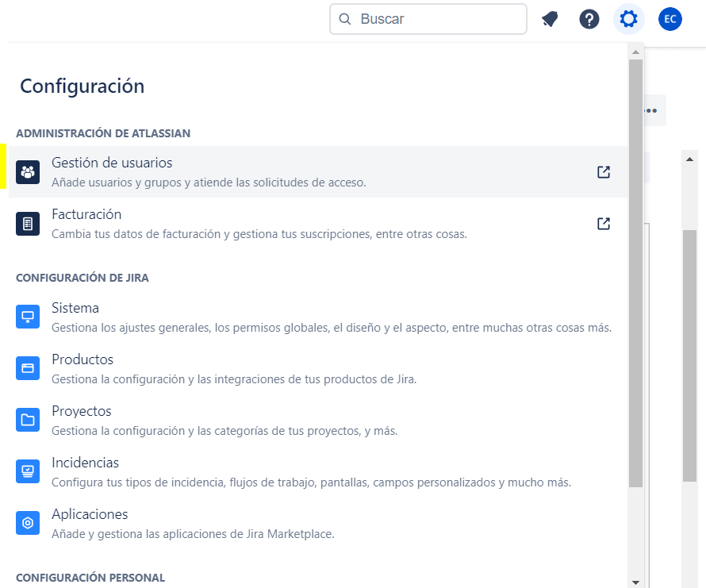Click the settings menu scrollbar thumb
This screenshot has width=706, height=588.
tap(635, 273)
